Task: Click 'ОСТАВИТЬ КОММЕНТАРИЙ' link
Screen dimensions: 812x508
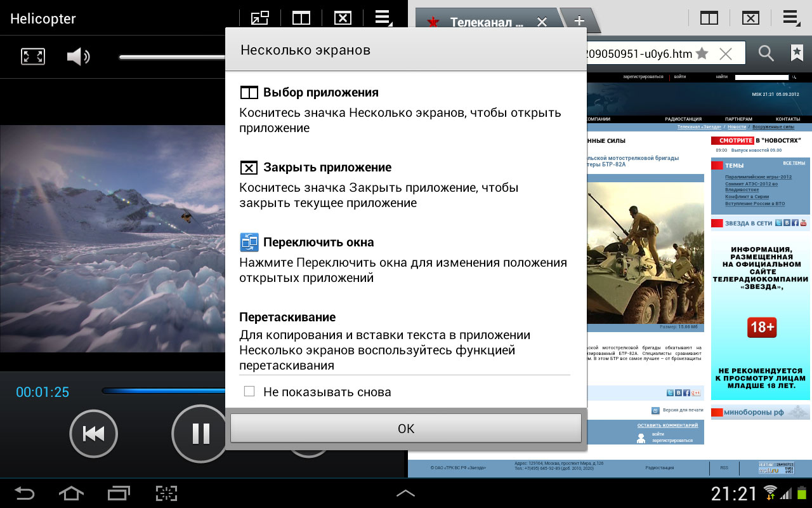Action: pyautogui.click(x=667, y=425)
